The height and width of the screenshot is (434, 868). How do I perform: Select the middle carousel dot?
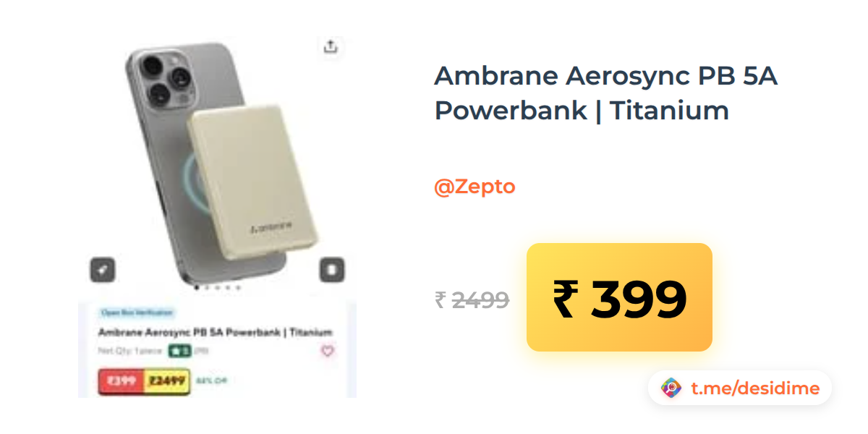[218, 288]
